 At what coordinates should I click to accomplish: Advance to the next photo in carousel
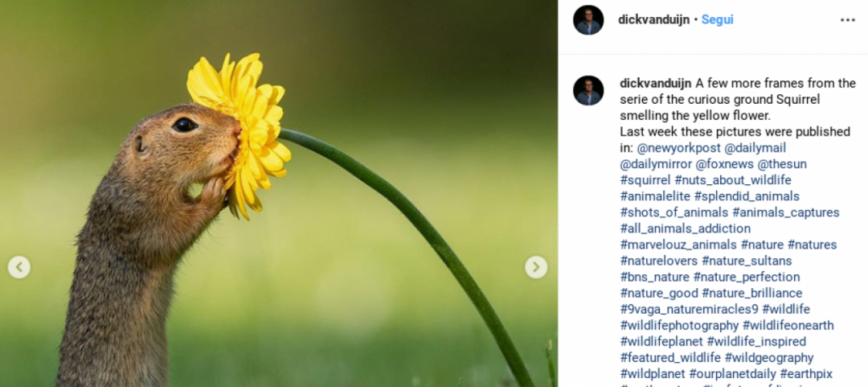tap(536, 267)
